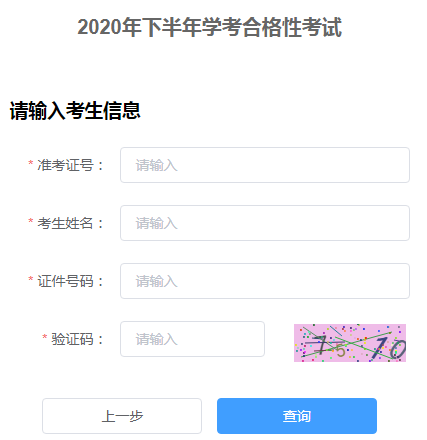The height and width of the screenshot is (440, 427).
Task: Click the digit 7 in the captcha
Action: (321, 345)
